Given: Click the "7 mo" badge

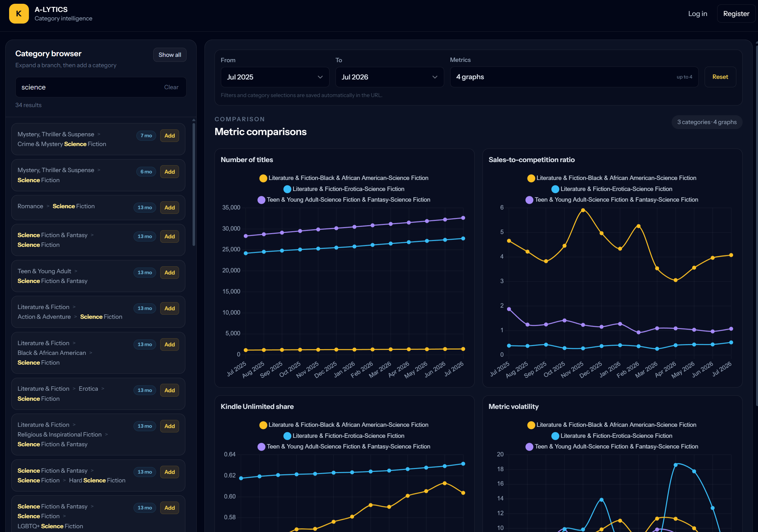Looking at the screenshot, I should point(146,136).
